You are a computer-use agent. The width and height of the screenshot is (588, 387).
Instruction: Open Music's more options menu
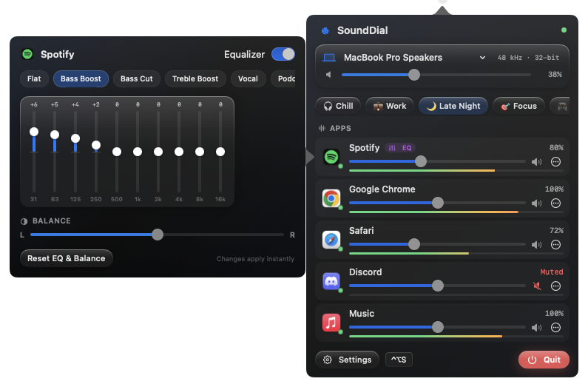click(x=555, y=327)
